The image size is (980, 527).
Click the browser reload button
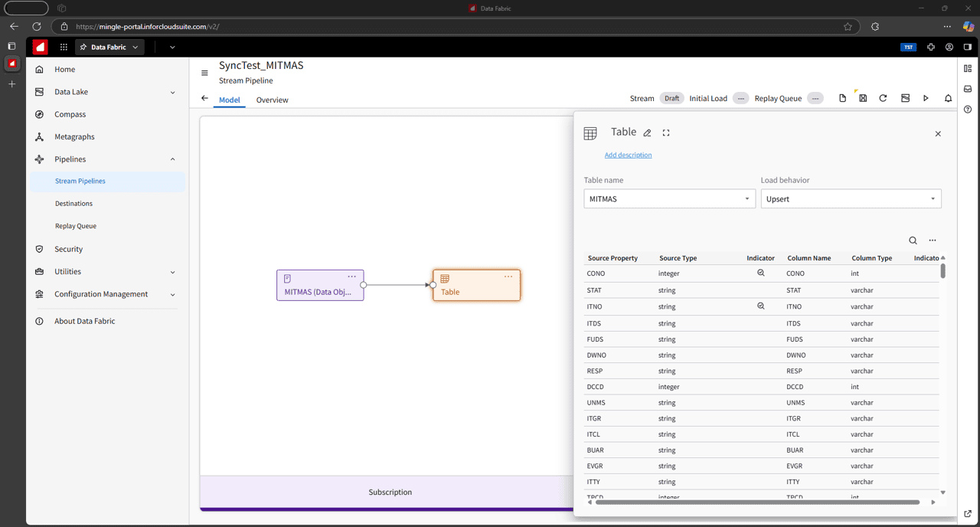(x=36, y=26)
